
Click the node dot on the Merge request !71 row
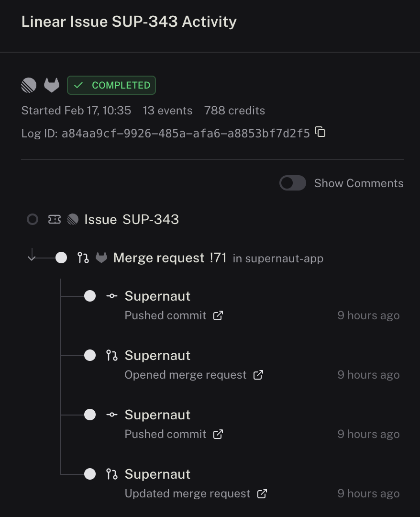[x=61, y=258]
